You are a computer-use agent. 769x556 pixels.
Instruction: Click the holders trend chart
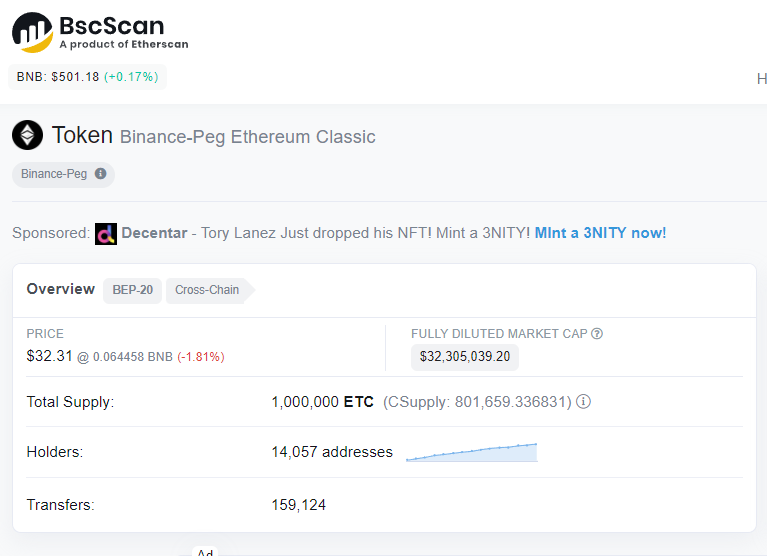point(472,452)
